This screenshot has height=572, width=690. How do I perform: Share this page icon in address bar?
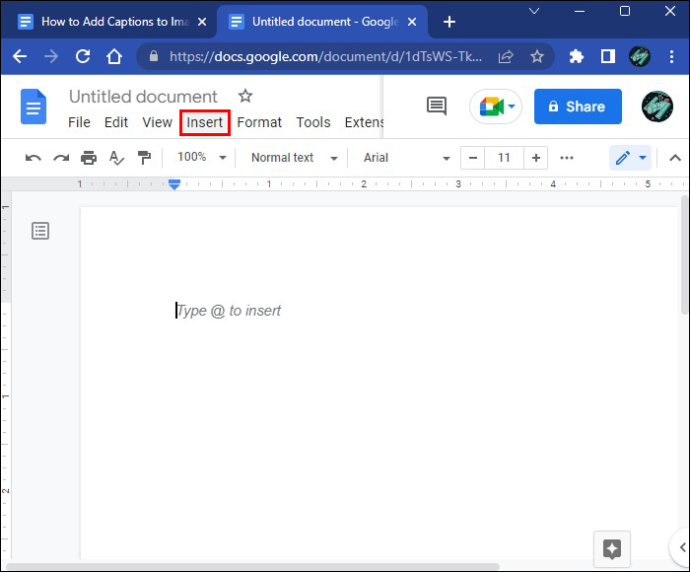506,56
